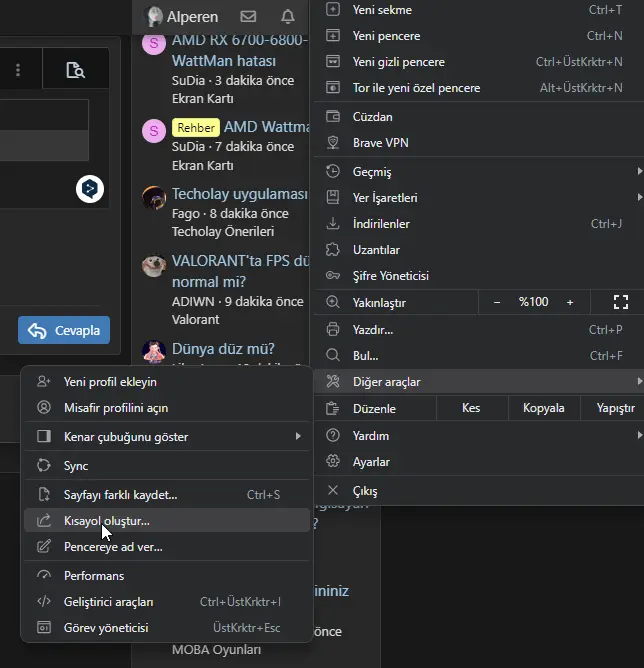The width and height of the screenshot is (644, 668).
Task: Decrease zoom with the minus button
Action: pos(497,302)
